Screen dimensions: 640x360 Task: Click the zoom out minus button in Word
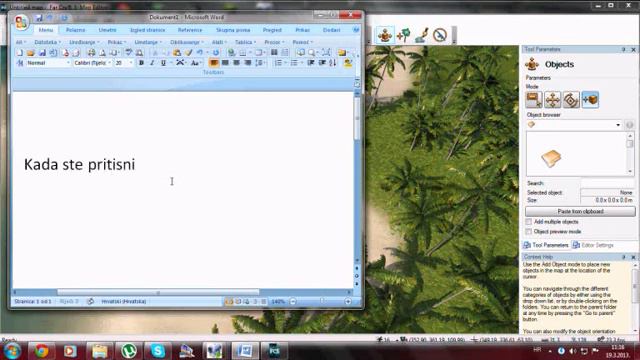(x=293, y=302)
